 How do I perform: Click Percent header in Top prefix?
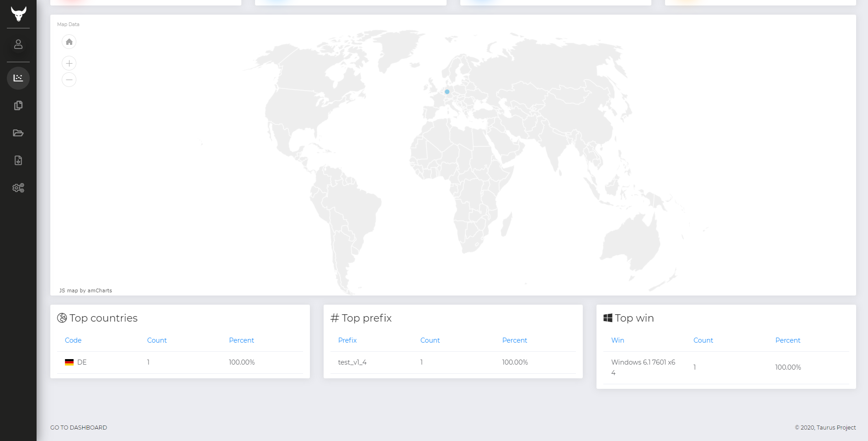(515, 340)
